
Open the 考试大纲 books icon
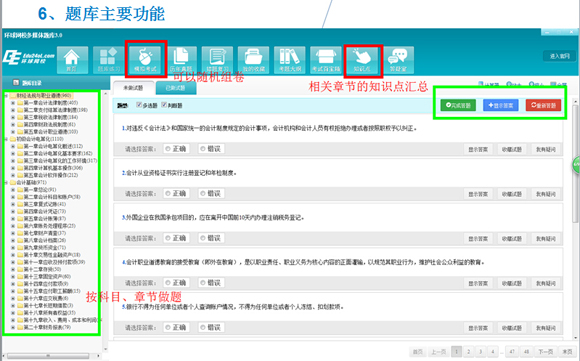click(x=290, y=60)
